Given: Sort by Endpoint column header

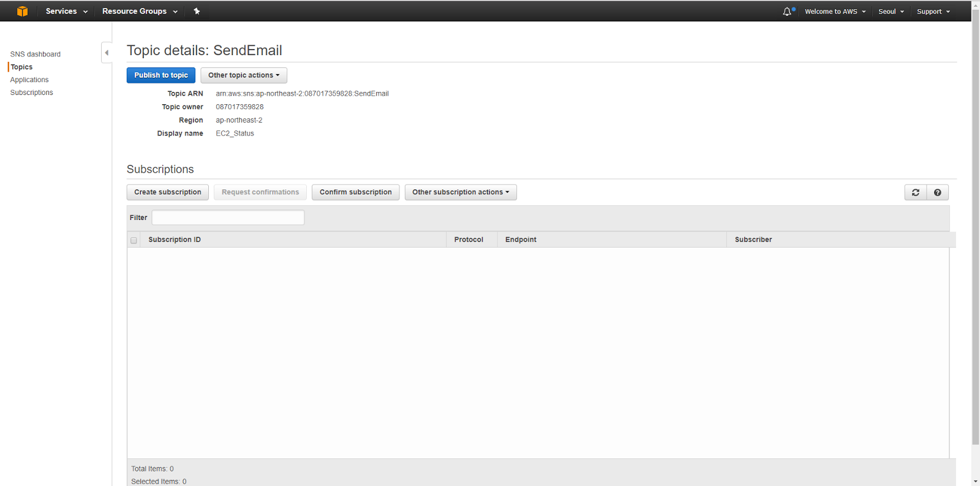Looking at the screenshot, I should pos(612,240).
